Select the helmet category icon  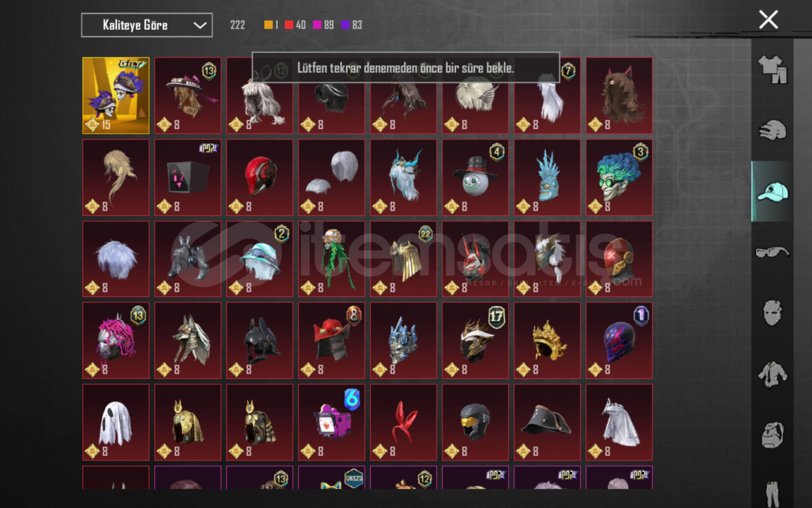[772, 130]
